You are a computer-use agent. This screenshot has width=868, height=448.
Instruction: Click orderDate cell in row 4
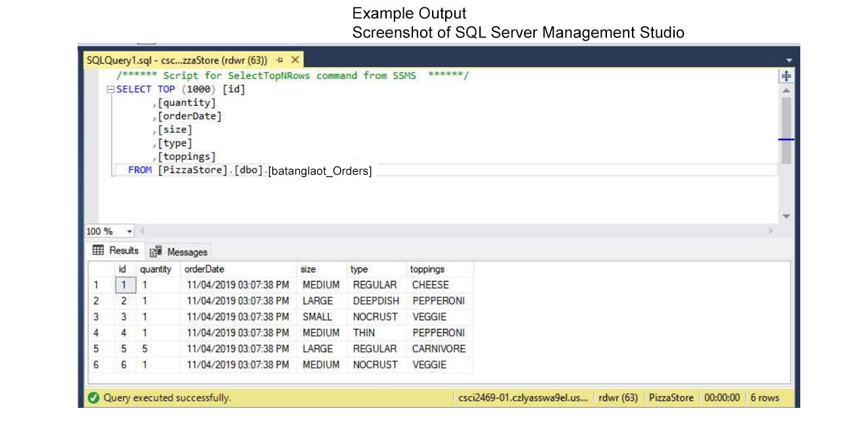[238, 333]
